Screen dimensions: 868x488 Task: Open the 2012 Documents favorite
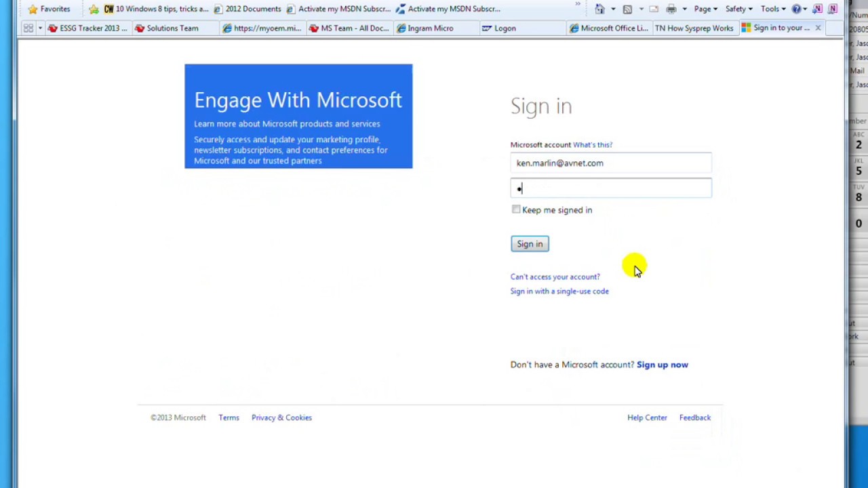[248, 9]
